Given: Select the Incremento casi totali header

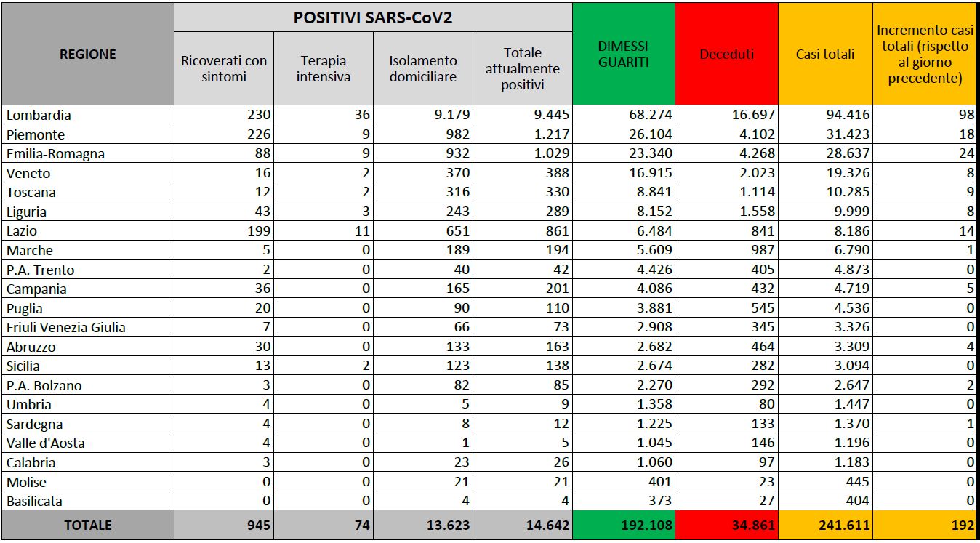Looking at the screenshot, I should point(925,55).
